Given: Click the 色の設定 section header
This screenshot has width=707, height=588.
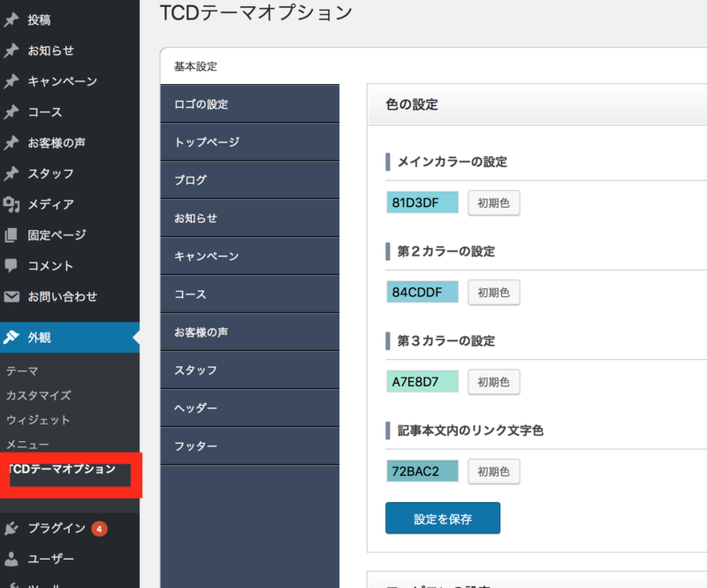Looking at the screenshot, I should 537,104.
